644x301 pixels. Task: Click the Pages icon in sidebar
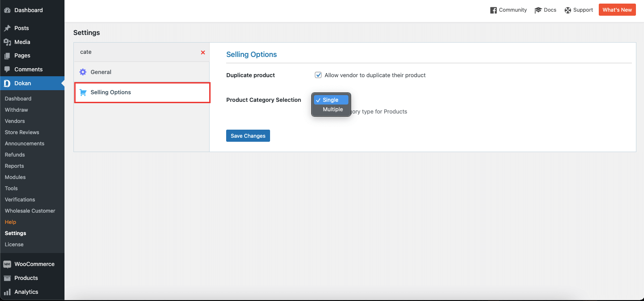click(x=7, y=56)
